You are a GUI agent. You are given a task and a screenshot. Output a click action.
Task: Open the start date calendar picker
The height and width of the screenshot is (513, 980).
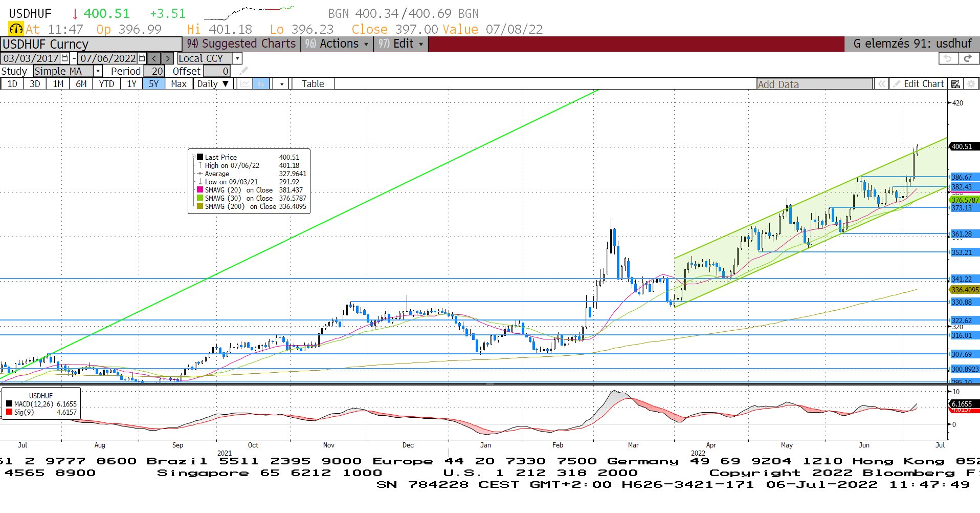65,58
